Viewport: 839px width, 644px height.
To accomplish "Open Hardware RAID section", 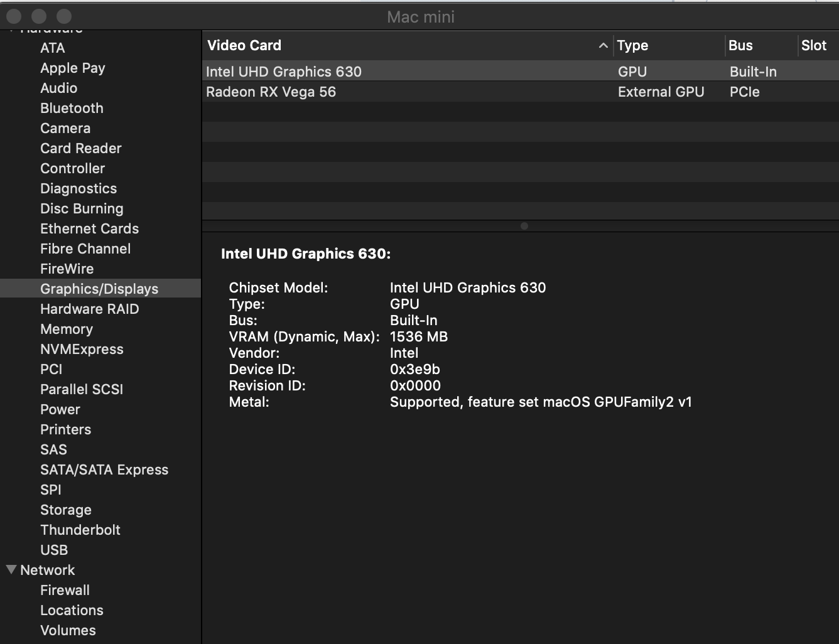I will click(90, 309).
